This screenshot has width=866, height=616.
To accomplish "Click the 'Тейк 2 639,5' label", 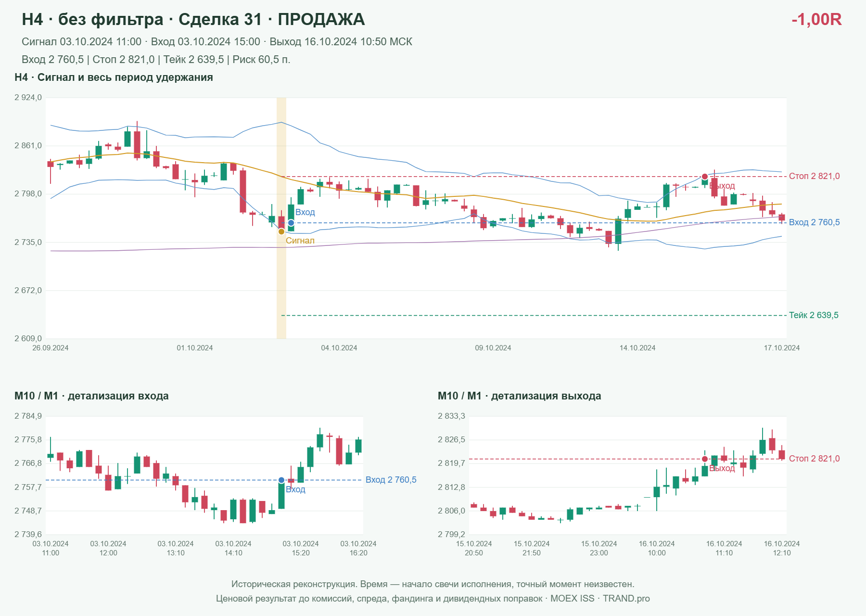I will tap(814, 315).
